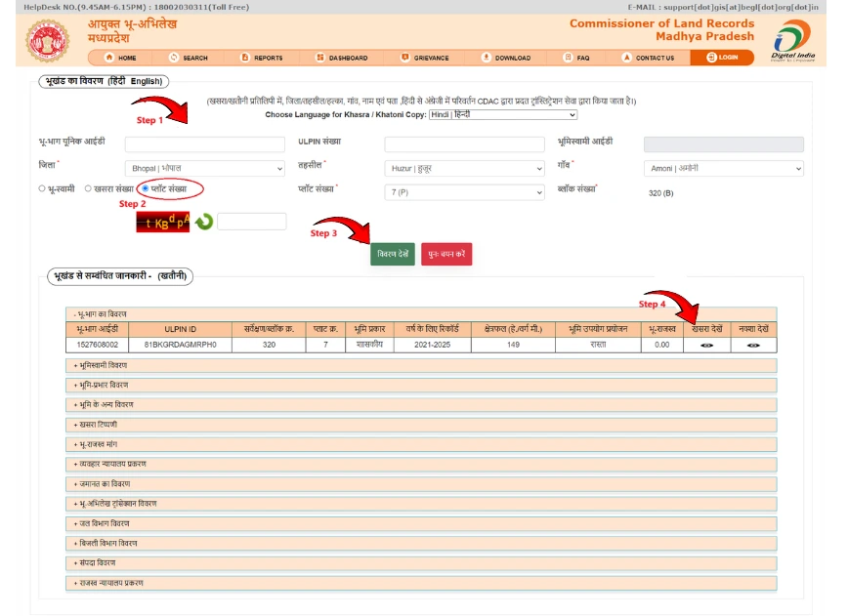Click the eye icon under नक्शा देखें
Viewport: 848px width, 616px height.
pos(753,345)
